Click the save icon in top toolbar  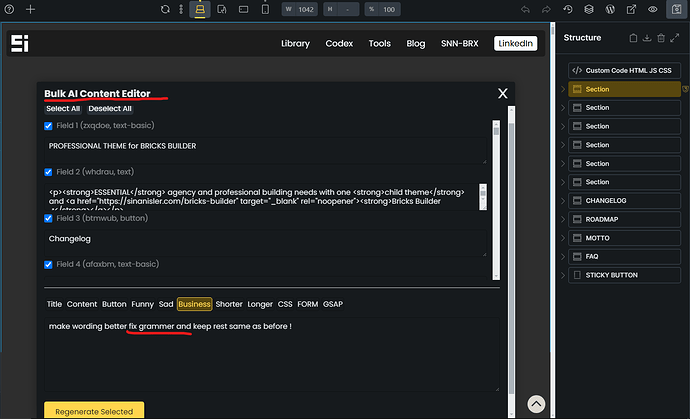[676, 9]
